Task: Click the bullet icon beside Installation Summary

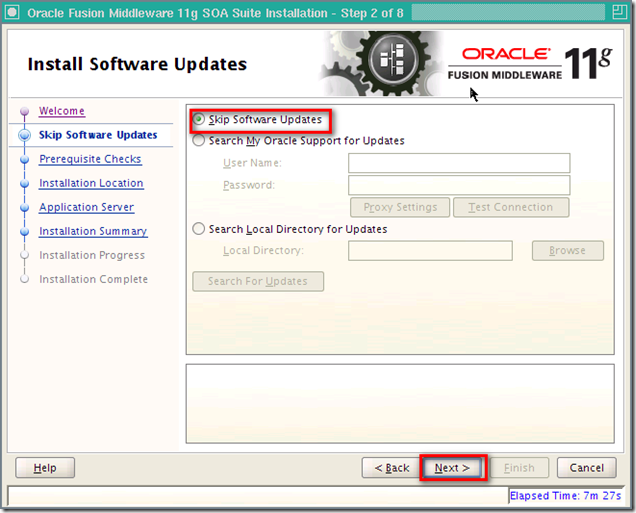Action: (x=24, y=231)
